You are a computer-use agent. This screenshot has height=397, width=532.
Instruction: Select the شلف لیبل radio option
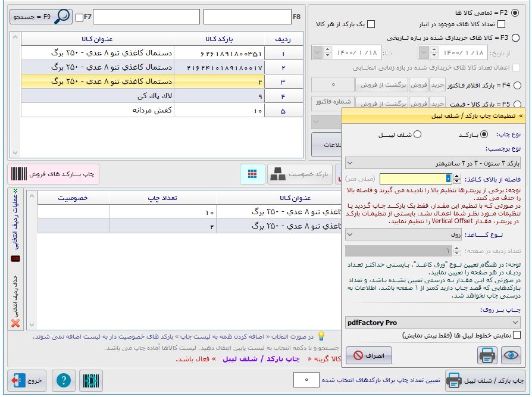[417, 135]
